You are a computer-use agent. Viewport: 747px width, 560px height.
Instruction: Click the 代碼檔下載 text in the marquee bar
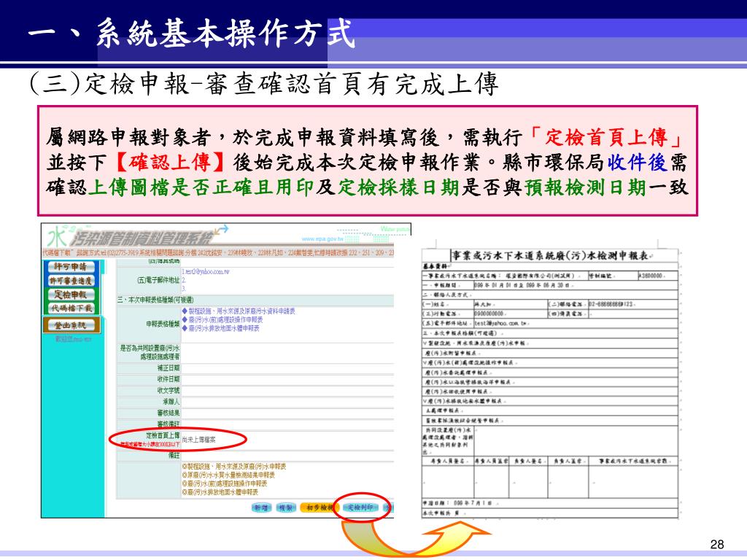57,252
